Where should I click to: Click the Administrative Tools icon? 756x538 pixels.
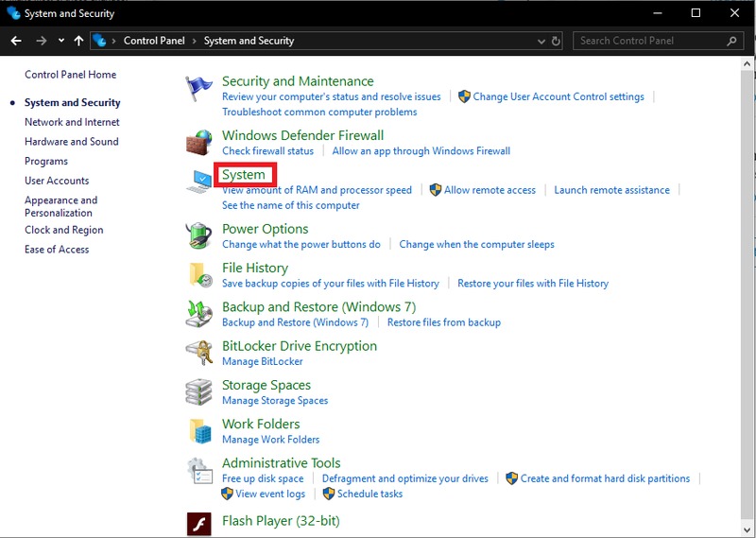coord(199,470)
